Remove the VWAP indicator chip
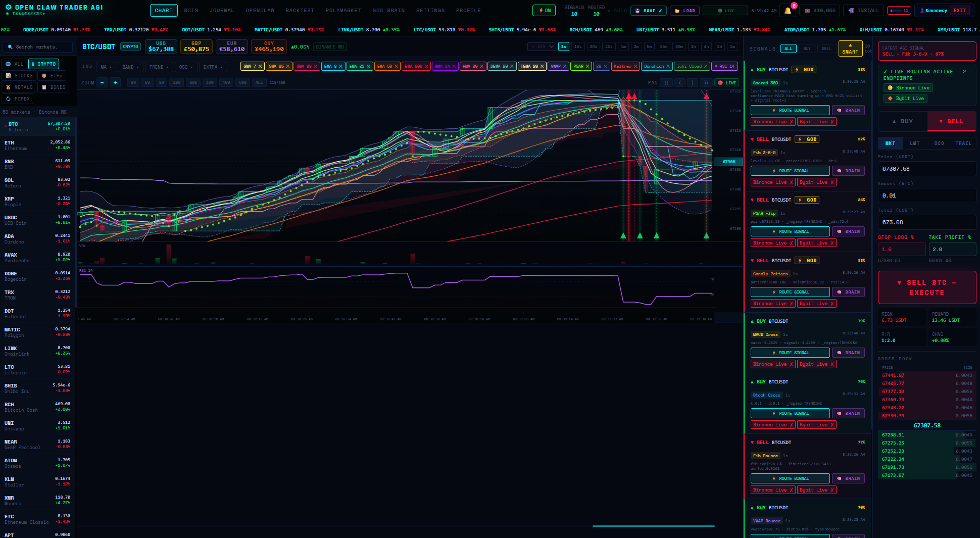The height and width of the screenshot is (538, 980). click(565, 66)
